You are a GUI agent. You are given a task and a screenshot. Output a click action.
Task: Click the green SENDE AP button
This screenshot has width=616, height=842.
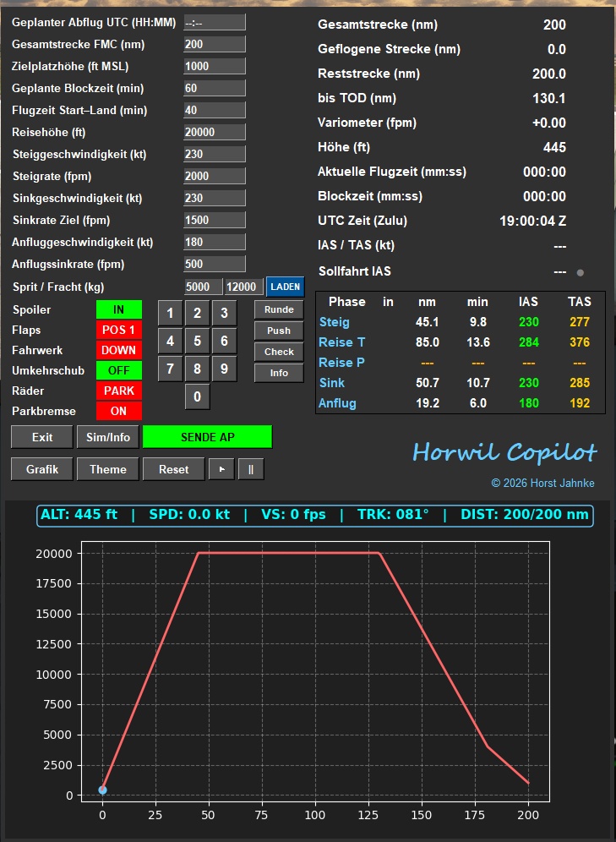pyautogui.click(x=207, y=437)
